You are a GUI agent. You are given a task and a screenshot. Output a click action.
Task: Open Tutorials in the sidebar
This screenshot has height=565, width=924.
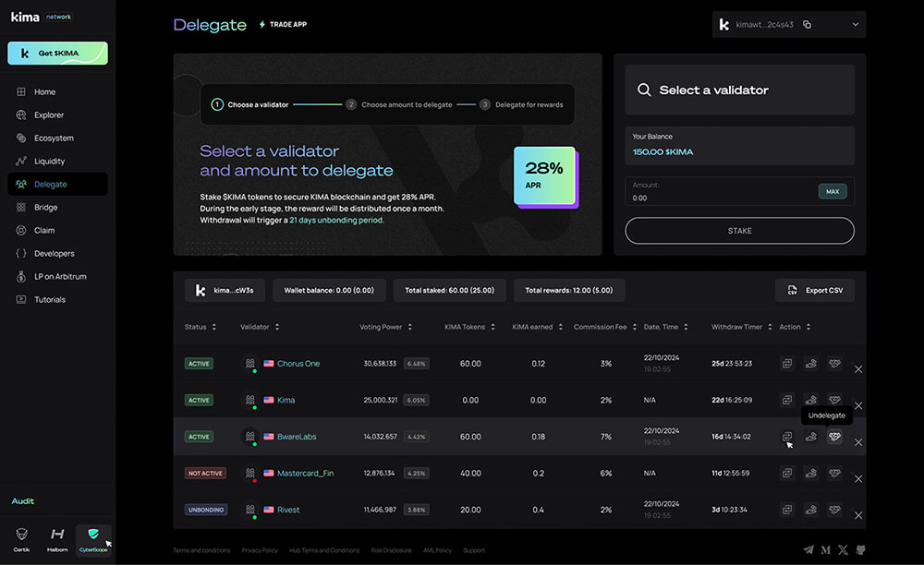pos(57,299)
